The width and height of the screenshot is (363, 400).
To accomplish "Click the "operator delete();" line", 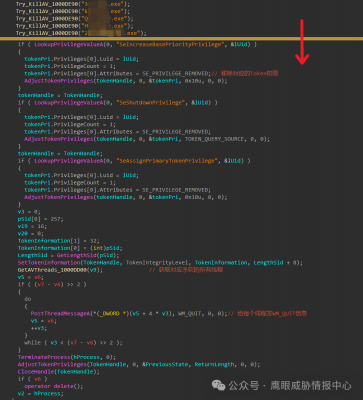I will pos(53,386).
